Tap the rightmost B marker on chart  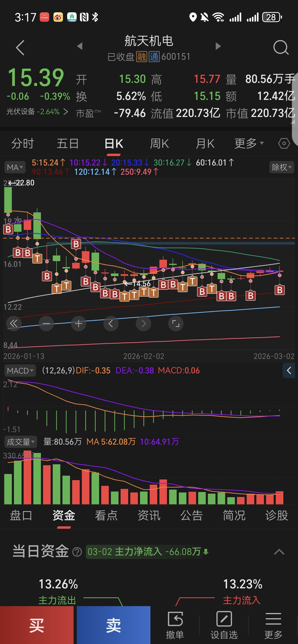280,290
